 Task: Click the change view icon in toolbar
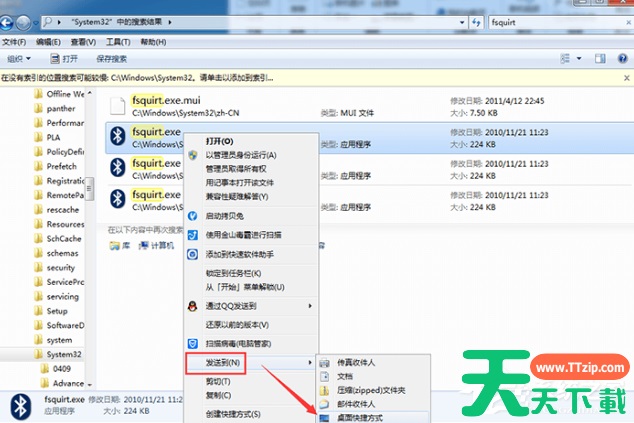click(x=565, y=59)
